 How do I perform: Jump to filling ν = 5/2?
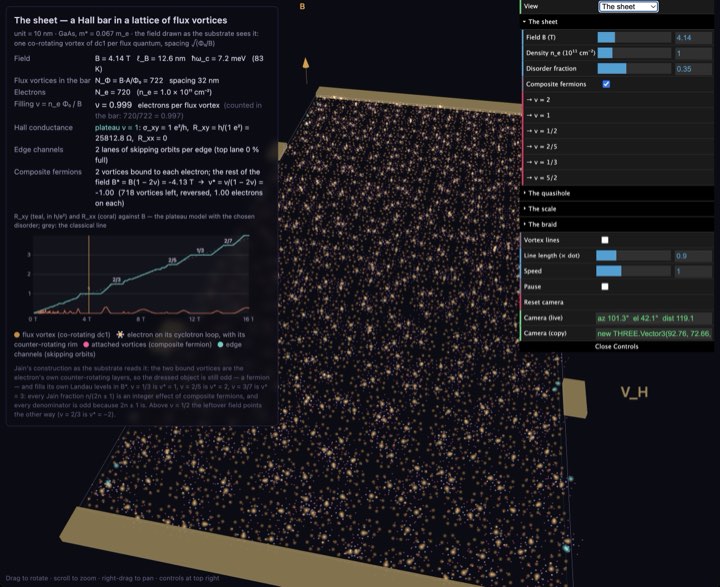[x=617, y=178]
